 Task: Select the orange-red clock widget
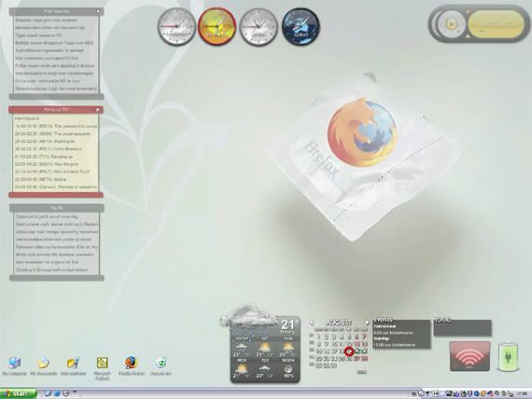(217, 26)
